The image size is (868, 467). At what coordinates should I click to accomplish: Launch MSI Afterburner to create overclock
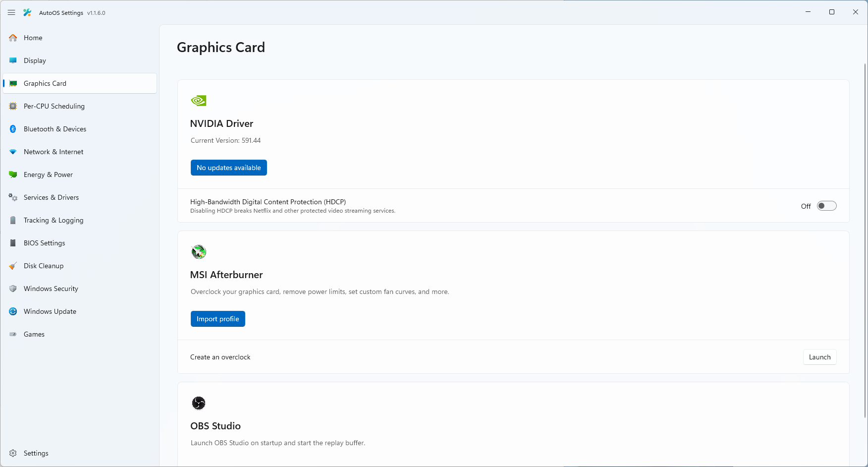819,357
